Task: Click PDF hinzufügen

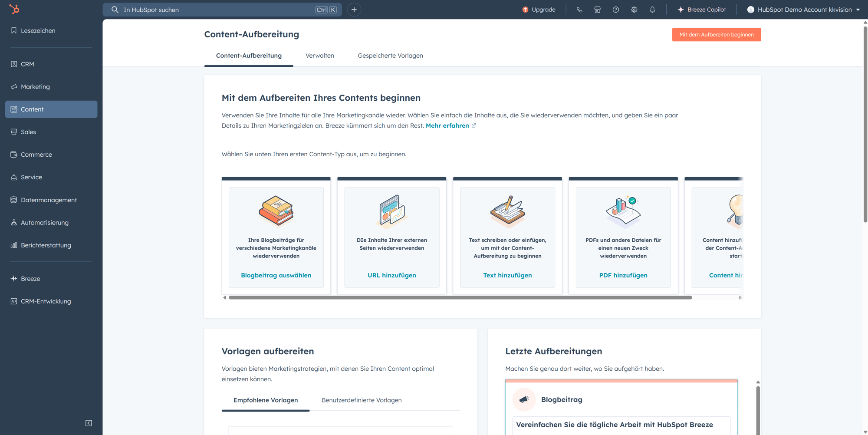Action: click(x=623, y=275)
